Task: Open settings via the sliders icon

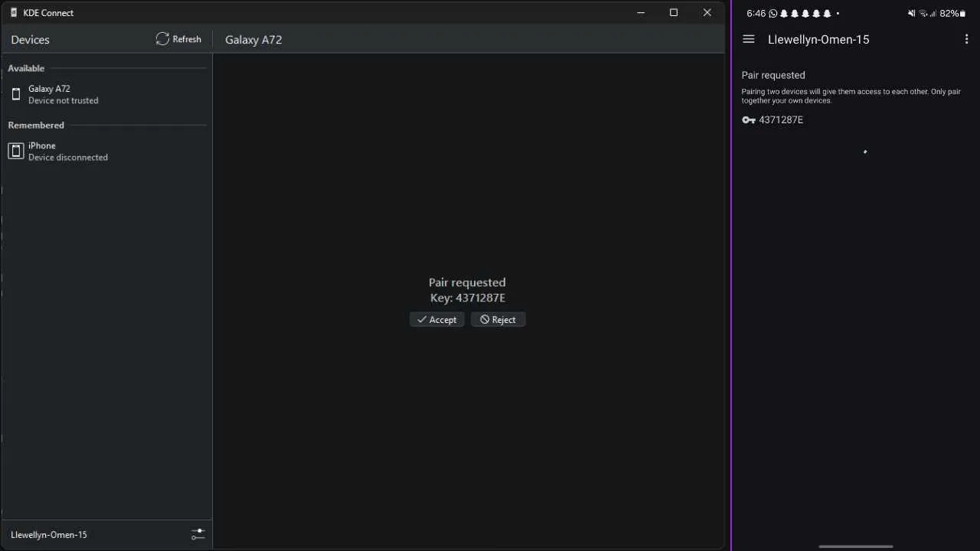Action: pos(198,534)
